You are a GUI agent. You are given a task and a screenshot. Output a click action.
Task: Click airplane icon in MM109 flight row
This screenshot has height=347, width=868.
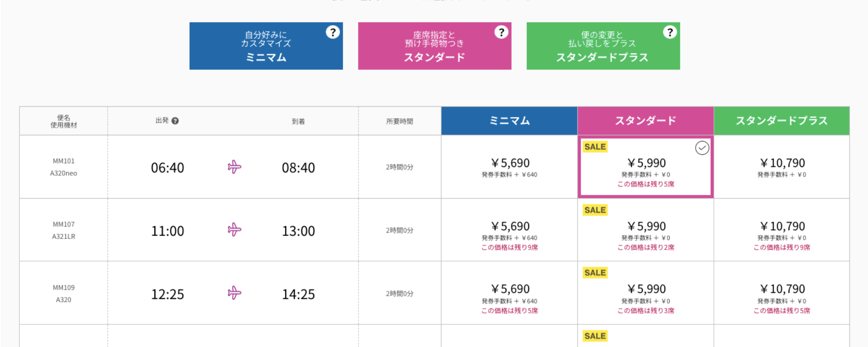(x=234, y=293)
